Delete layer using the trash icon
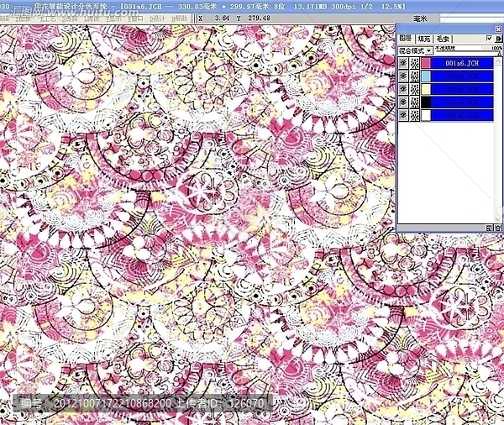Image resolution: width=504 pixels, height=425 pixels. pyautogui.click(x=497, y=228)
